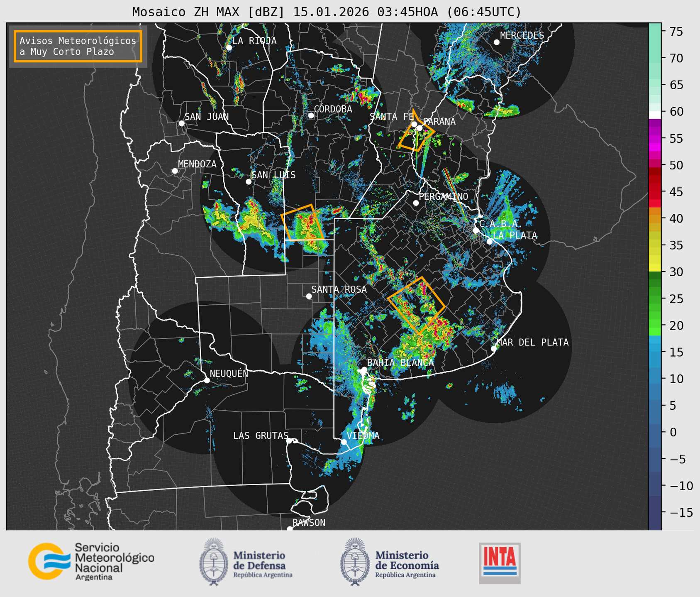Click the 75 dBZ colorbar value
The width and height of the screenshot is (700, 597).
(676, 32)
